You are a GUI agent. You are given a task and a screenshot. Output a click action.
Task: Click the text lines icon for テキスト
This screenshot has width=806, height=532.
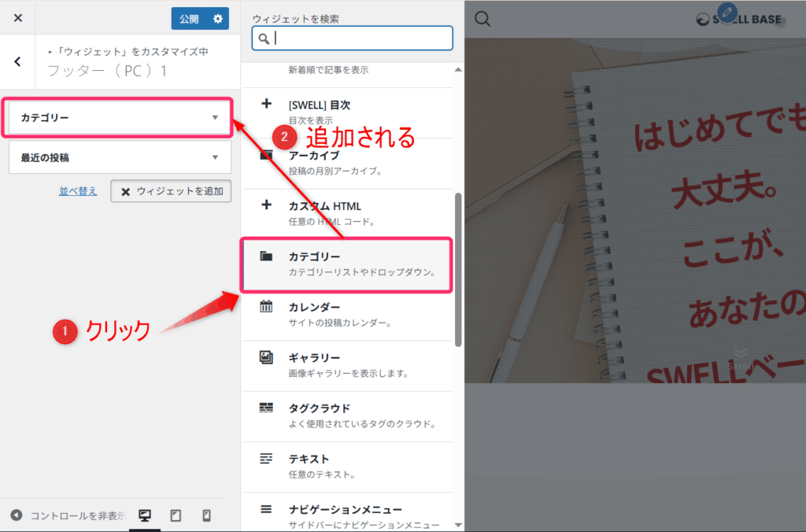(266, 459)
